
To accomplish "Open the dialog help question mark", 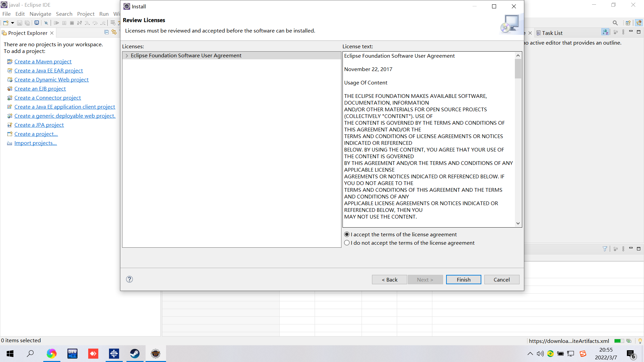I will tap(129, 279).
